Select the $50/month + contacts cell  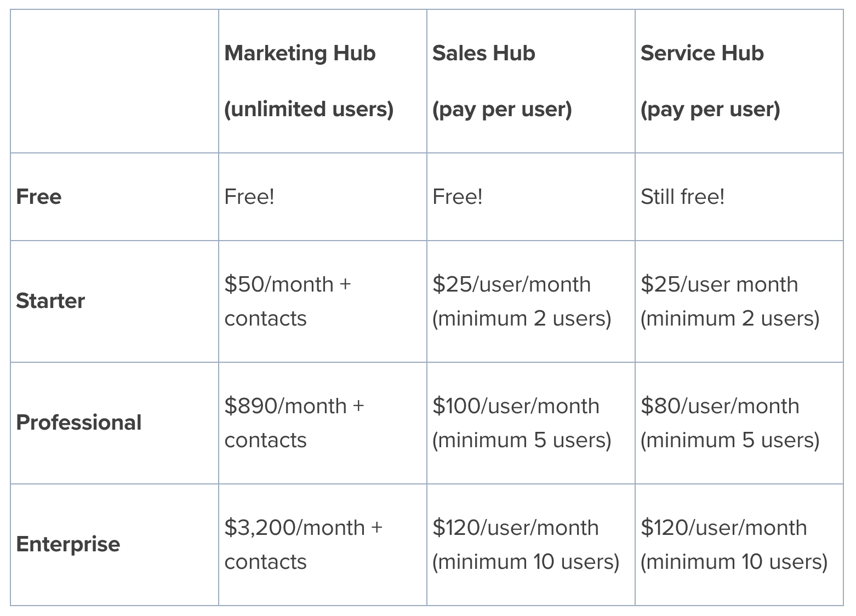323,301
